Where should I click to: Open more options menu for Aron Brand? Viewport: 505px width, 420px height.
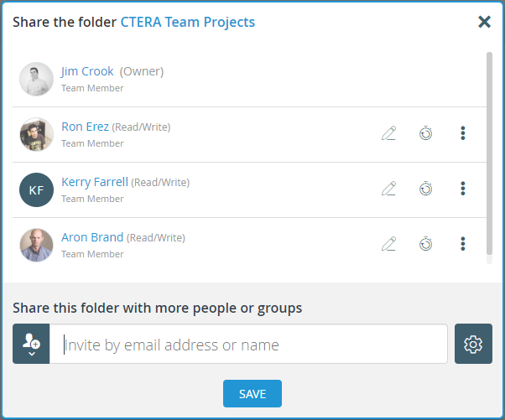tap(463, 244)
